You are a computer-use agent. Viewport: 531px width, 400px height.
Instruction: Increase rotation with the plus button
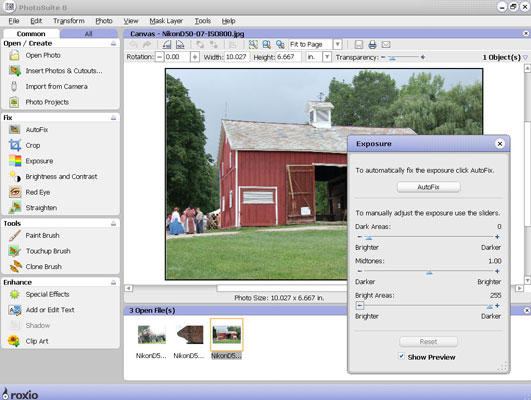pos(195,57)
